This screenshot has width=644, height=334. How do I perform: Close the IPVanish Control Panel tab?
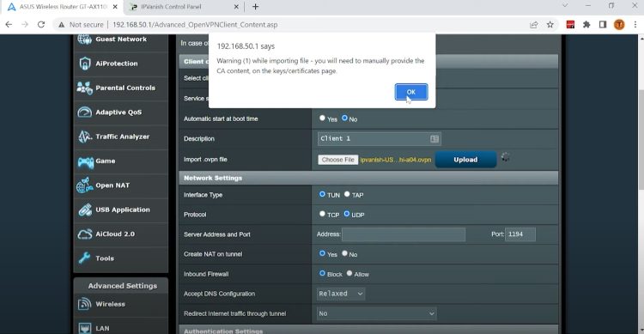(236, 7)
